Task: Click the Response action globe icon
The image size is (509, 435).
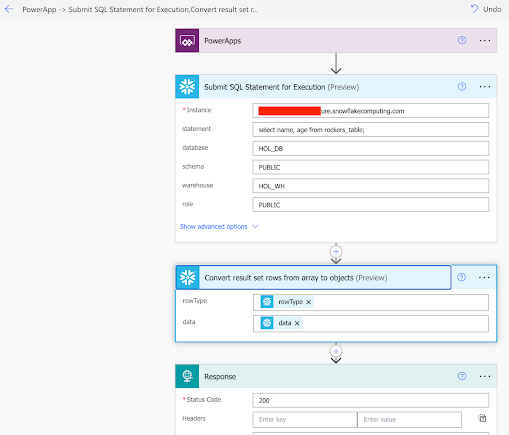Action: (187, 376)
